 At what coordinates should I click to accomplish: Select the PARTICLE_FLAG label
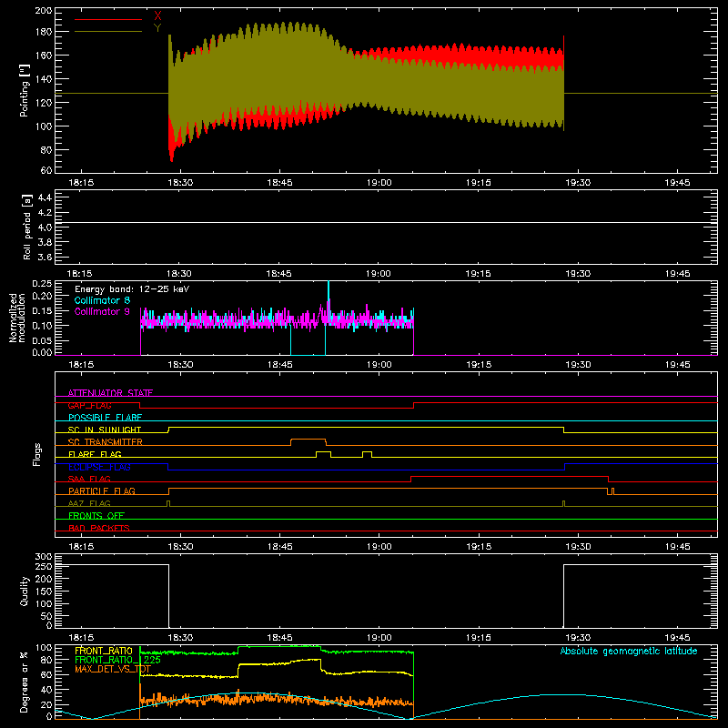[102, 491]
